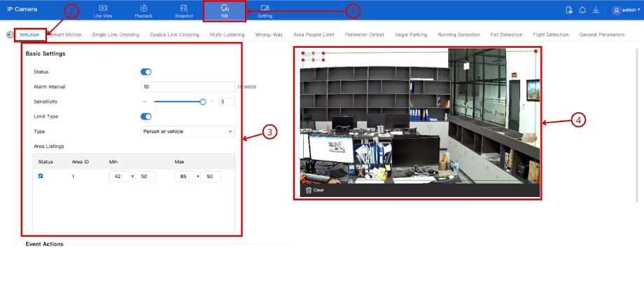Click the Area Listings label
644x286 pixels.
(48, 146)
